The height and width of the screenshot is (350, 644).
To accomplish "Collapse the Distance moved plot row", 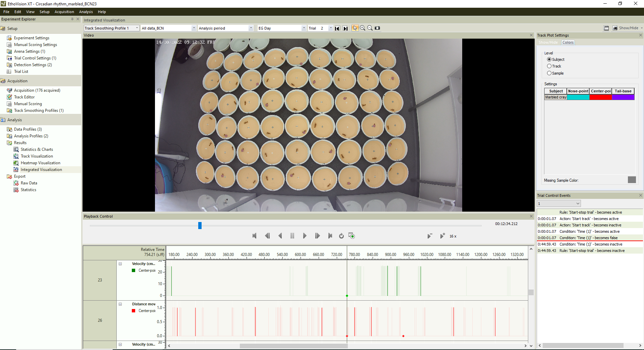I will tap(120, 304).
